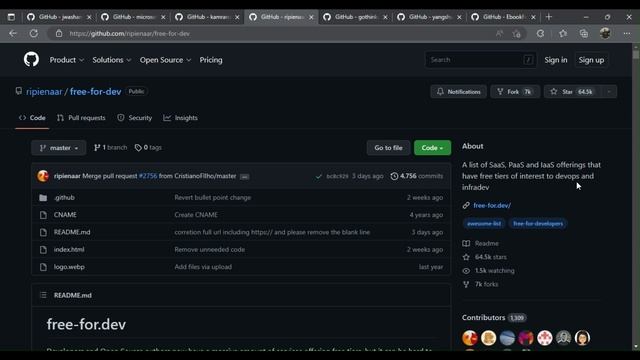
Task: Open browser settings and more menu
Action: click(627, 33)
